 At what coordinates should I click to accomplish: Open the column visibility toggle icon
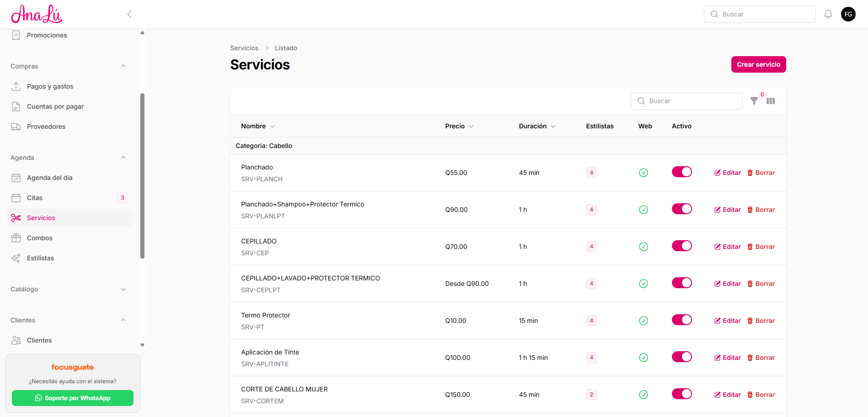(x=771, y=101)
